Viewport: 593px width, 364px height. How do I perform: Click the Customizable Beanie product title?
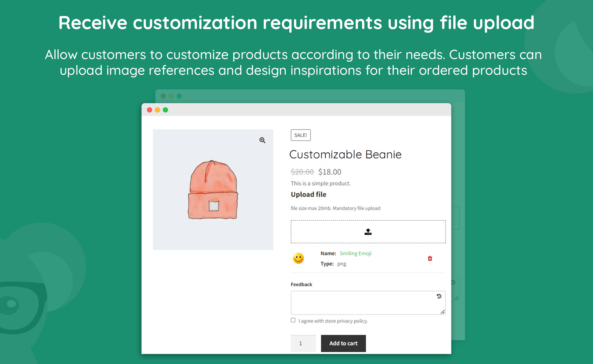345,154
